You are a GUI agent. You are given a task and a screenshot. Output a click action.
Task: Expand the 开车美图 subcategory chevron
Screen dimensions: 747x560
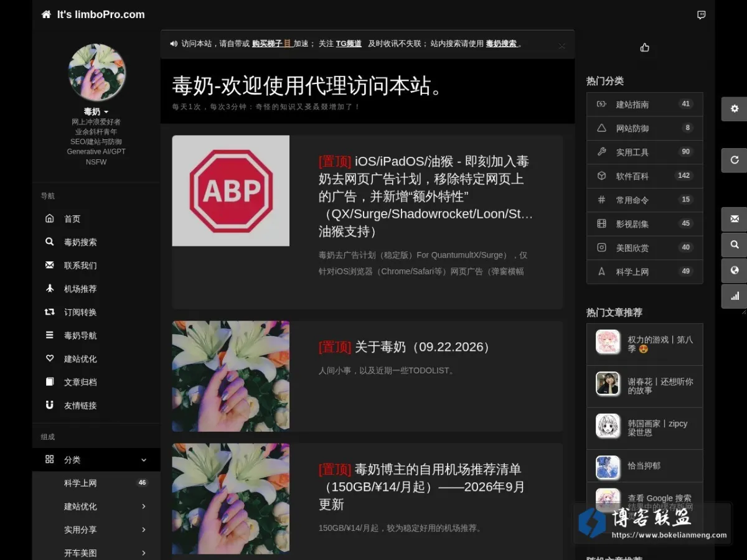click(144, 553)
